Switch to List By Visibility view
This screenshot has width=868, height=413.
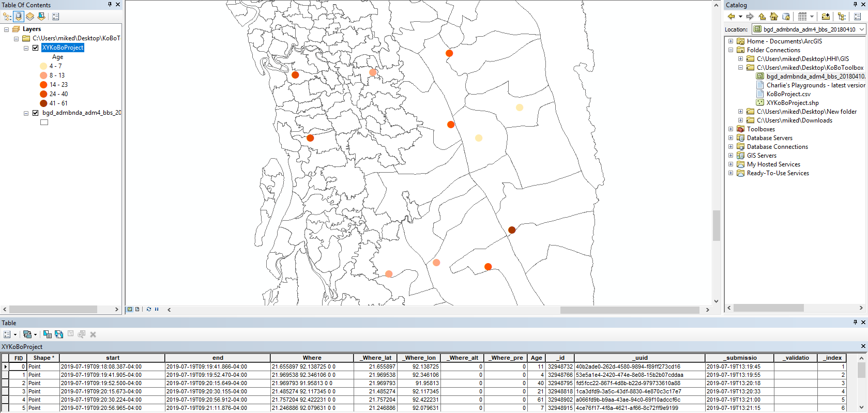30,17
